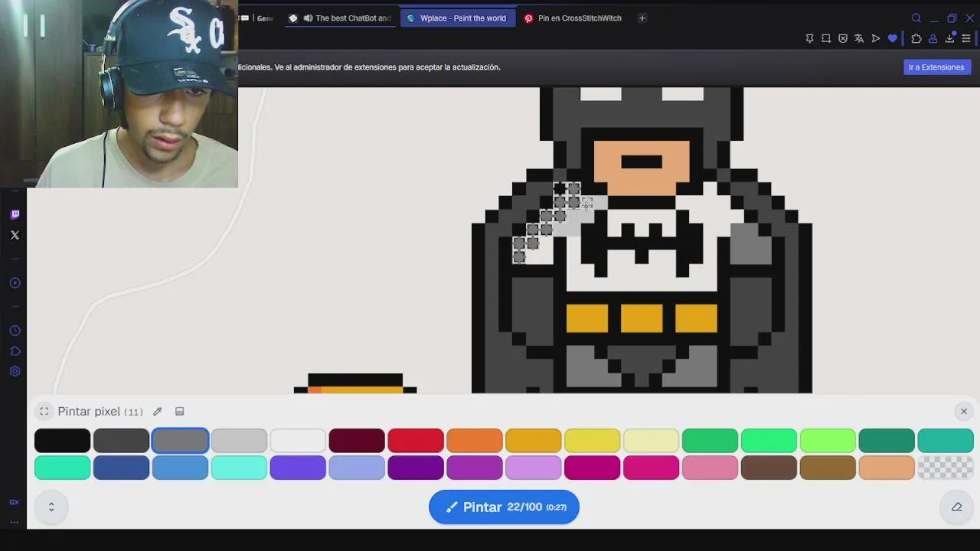Click the translate page icon

(859, 38)
